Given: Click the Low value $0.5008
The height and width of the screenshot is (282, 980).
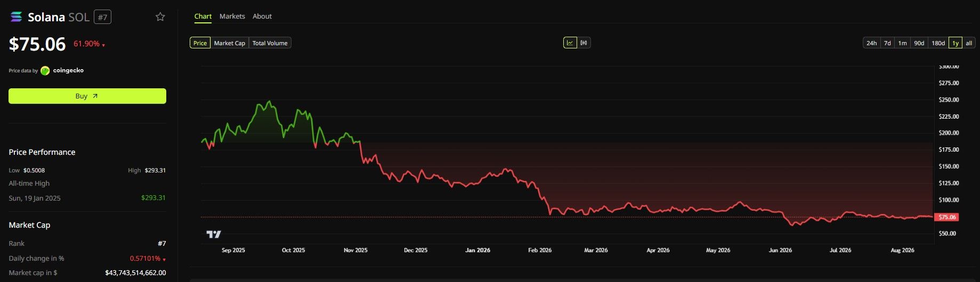Looking at the screenshot, I should tap(34, 170).
